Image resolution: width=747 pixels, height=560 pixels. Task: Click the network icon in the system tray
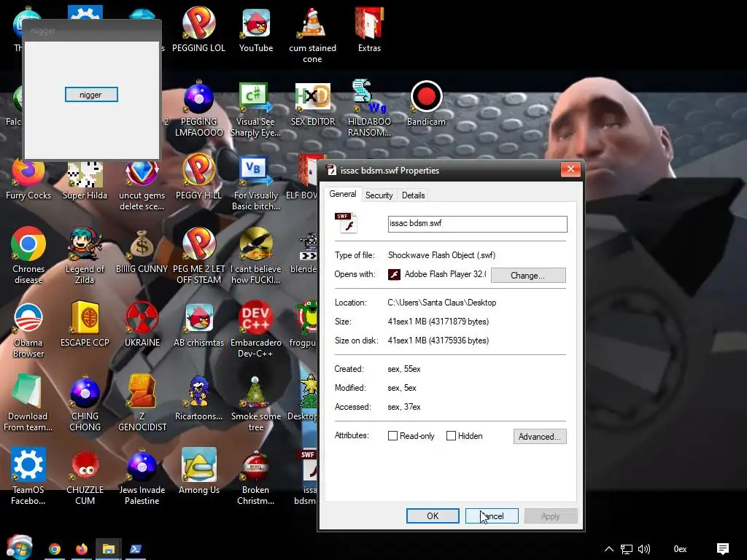click(x=627, y=549)
